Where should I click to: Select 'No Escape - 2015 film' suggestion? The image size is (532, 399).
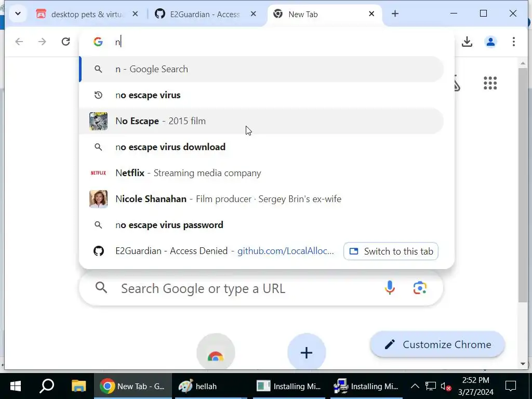(262, 121)
